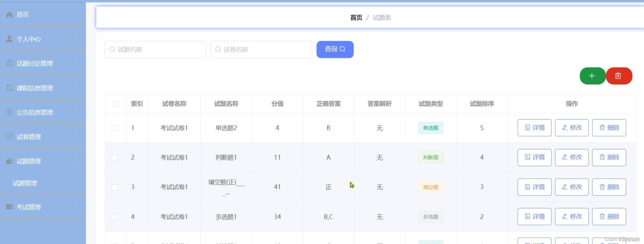Click the card icon beside 试卷管理

pyautogui.click(x=9, y=136)
